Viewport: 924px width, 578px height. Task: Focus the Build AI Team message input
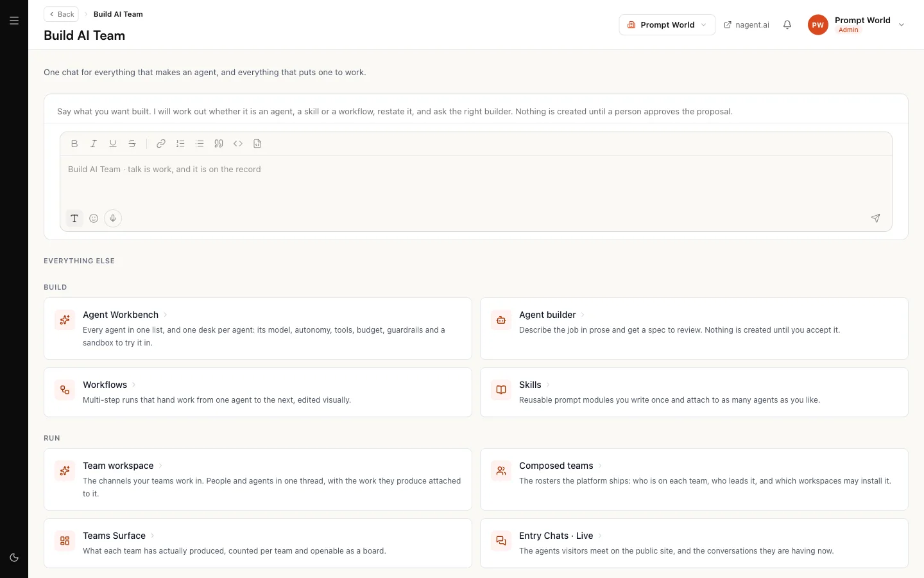[476, 180]
